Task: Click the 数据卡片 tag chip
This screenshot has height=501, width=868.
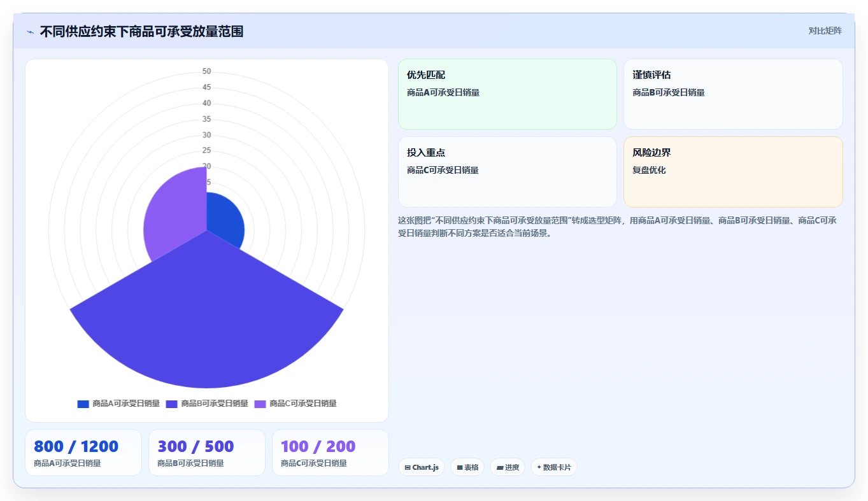Action: click(x=554, y=467)
